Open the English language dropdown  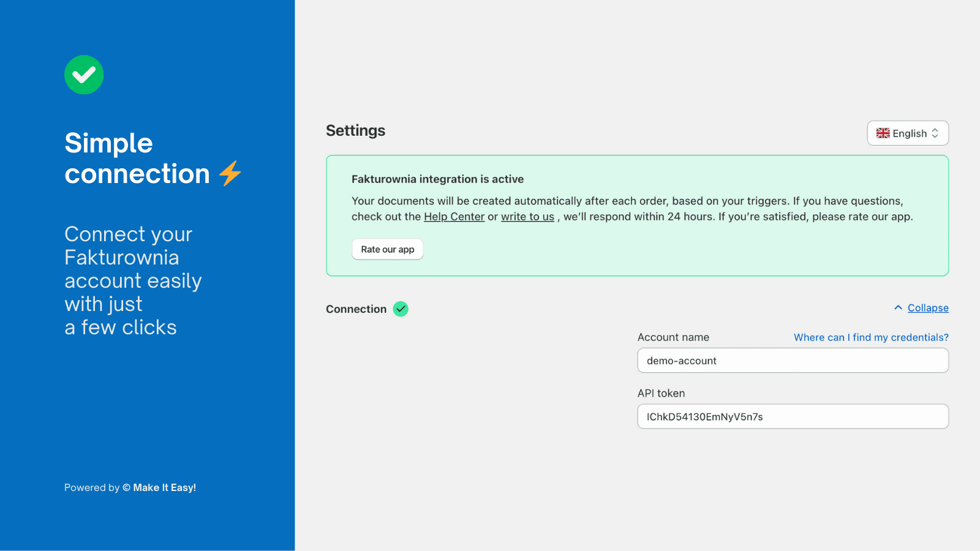pyautogui.click(x=908, y=133)
